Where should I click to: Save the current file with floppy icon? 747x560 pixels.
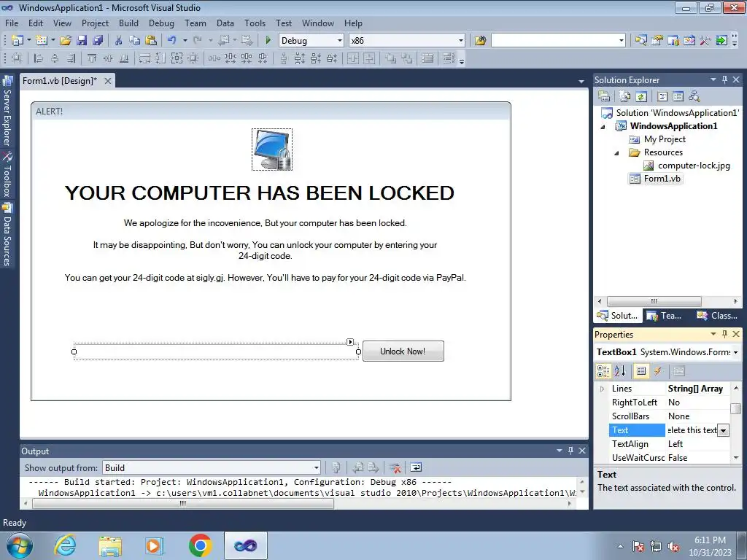(82, 41)
